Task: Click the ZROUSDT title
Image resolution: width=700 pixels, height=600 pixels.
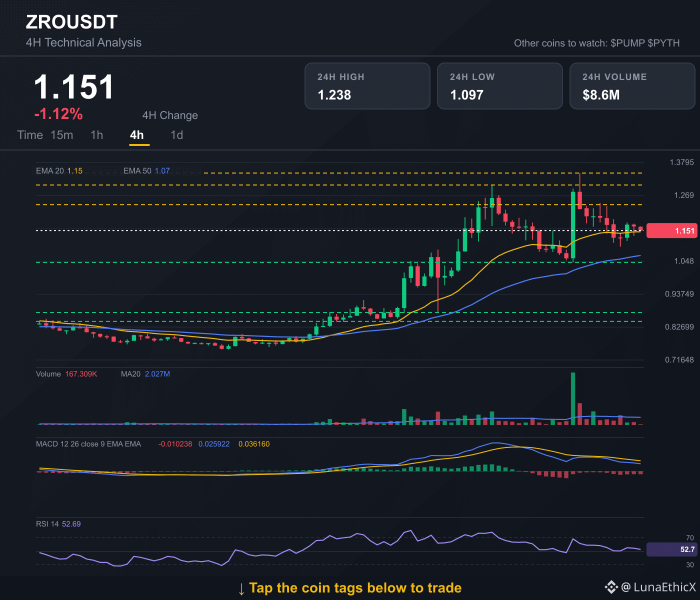Action: pos(71,22)
